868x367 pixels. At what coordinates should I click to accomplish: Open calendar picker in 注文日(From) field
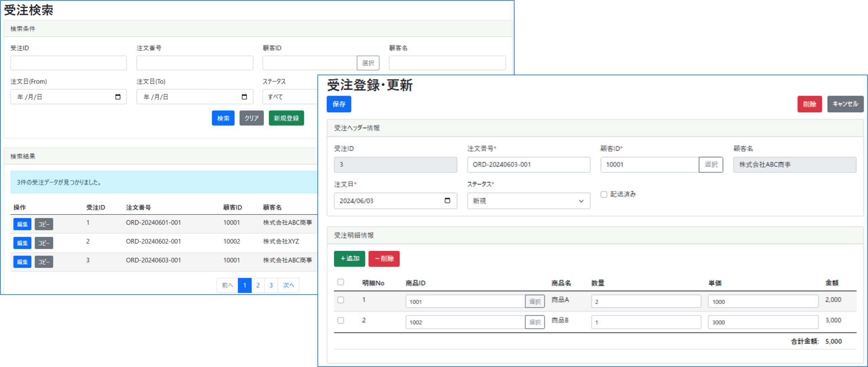[x=118, y=97]
